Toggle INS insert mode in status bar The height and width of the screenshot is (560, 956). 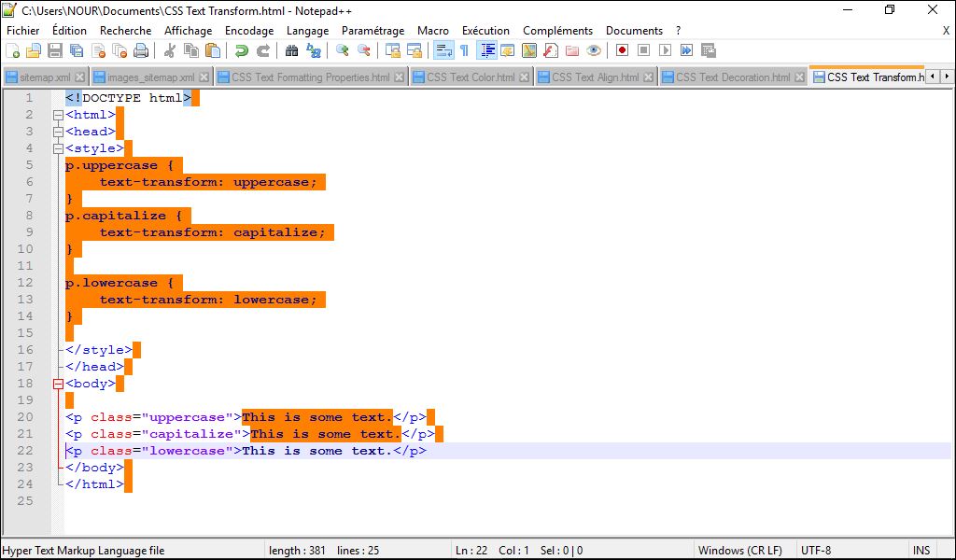pyautogui.click(x=921, y=551)
